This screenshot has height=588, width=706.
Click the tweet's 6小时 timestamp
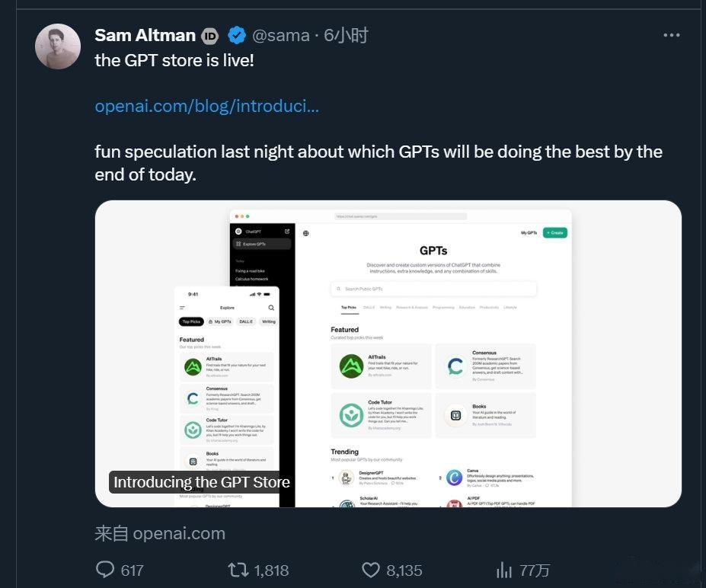tap(346, 35)
